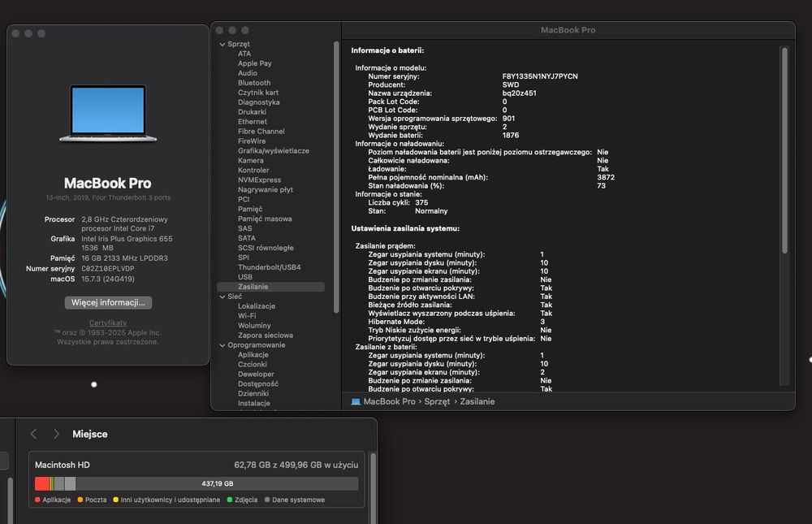Select Audio in sidebar

247,73
